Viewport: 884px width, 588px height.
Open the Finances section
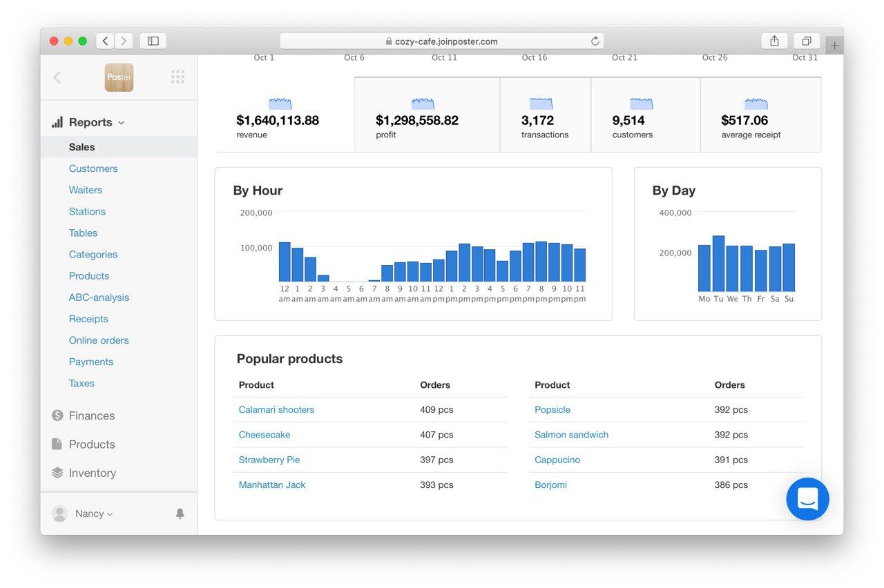pyautogui.click(x=91, y=415)
